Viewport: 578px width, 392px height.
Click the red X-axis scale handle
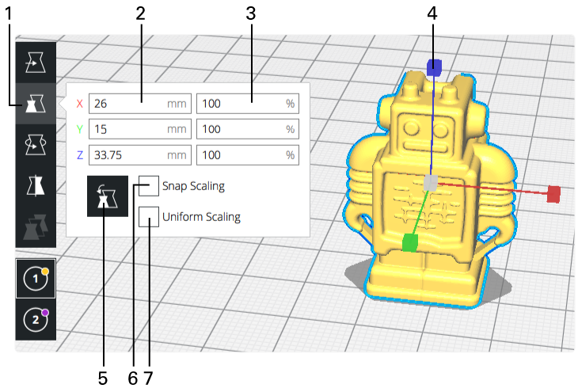[x=553, y=194]
